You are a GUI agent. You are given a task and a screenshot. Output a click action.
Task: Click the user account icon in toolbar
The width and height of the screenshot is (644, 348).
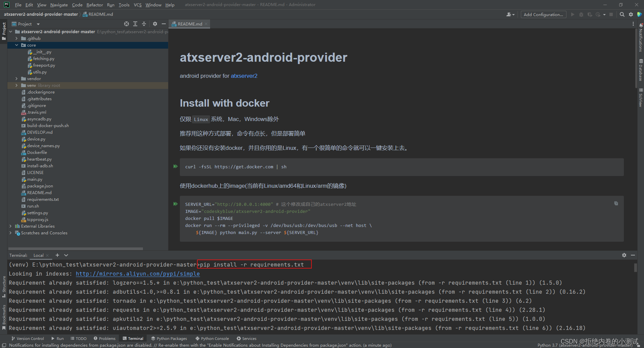coord(510,14)
